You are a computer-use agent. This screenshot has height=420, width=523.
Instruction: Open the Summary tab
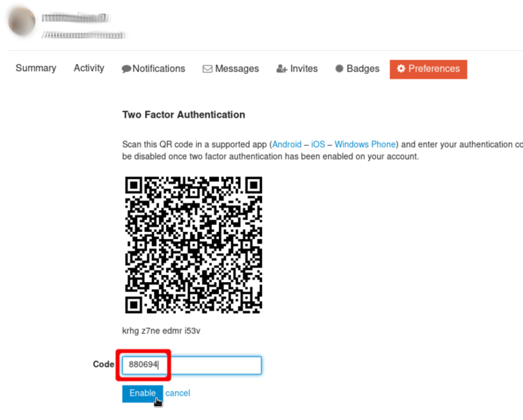(36, 68)
